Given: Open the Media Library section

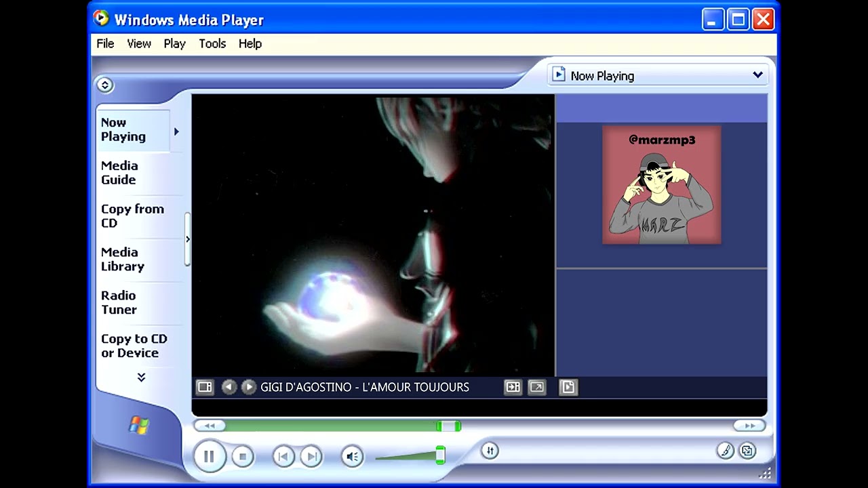Looking at the screenshot, I should [123, 259].
